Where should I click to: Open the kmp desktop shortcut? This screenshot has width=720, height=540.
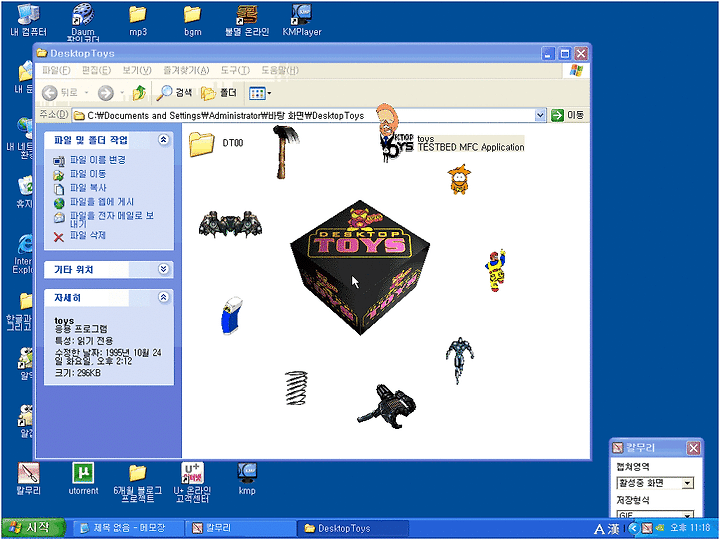pyautogui.click(x=247, y=478)
